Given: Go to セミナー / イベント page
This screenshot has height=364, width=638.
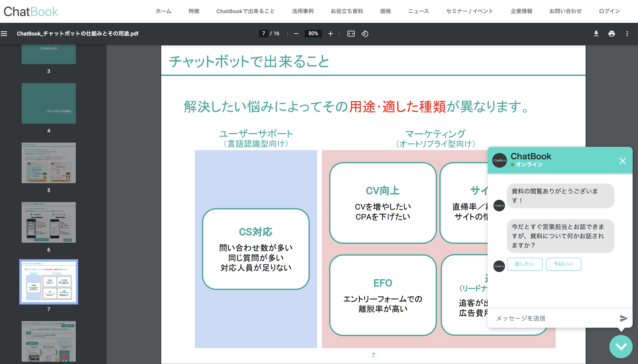Looking at the screenshot, I should point(470,11).
